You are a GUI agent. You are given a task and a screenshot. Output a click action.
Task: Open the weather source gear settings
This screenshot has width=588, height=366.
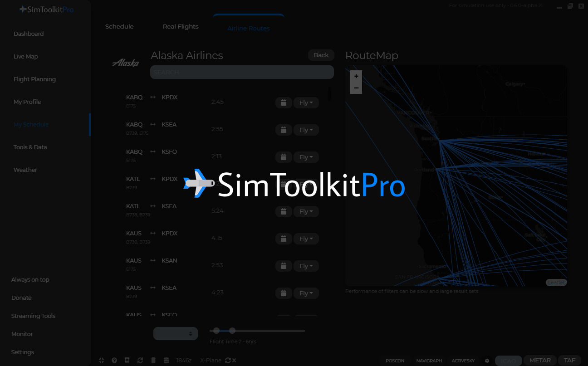tap(487, 361)
